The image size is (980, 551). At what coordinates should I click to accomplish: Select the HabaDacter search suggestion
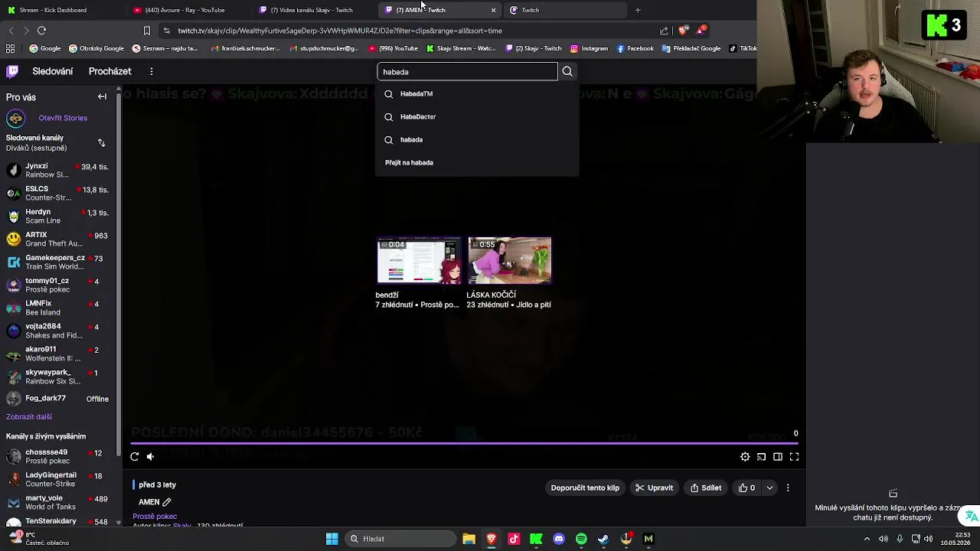click(x=477, y=116)
